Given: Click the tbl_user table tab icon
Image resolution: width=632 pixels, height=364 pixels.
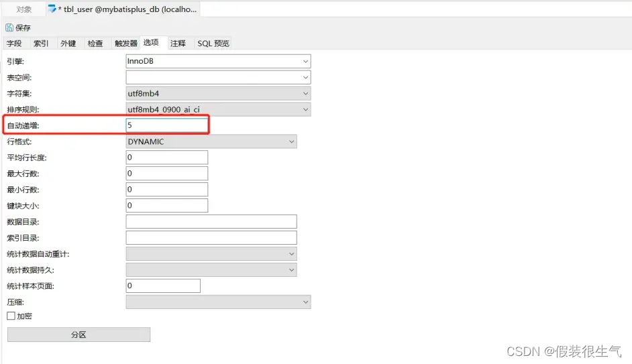Looking at the screenshot, I should 52,9.
